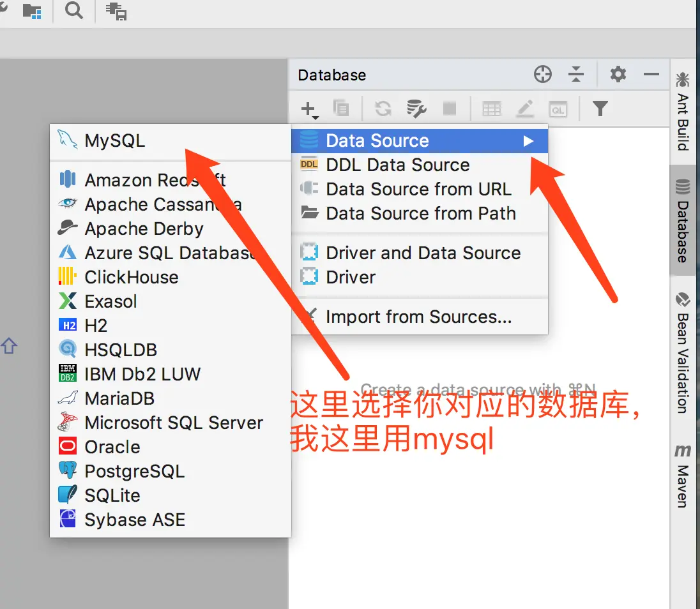The width and height of the screenshot is (700, 609).
Task: Pick Apache Derby from the list
Action: pos(170,229)
